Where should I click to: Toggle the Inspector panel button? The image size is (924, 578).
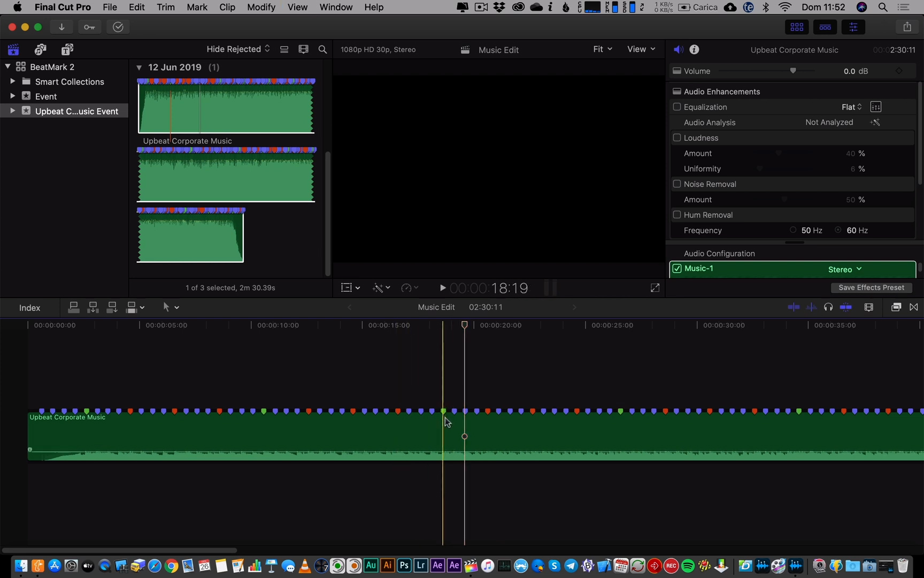tap(853, 27)
